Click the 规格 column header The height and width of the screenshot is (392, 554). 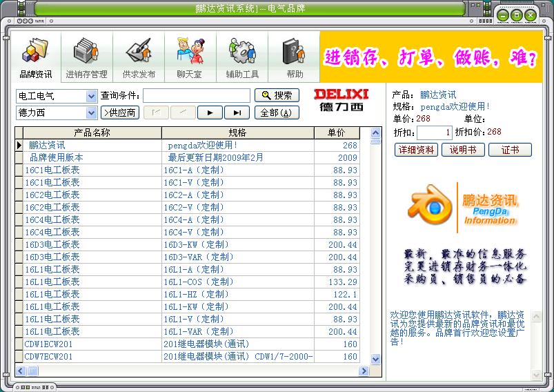pyautogui.click(x=238, y=133)
